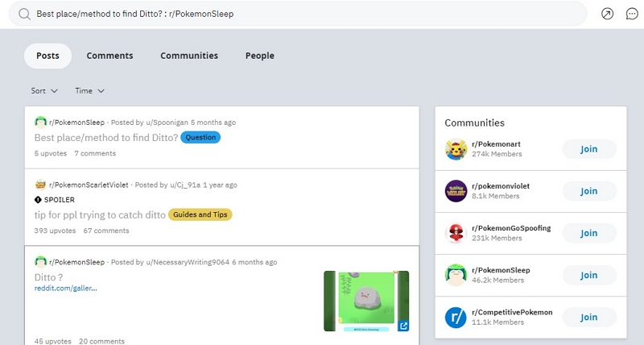Viewport: 644px width, 345px height.
Task: Open r/PokemonSleep Snorlax avatar in sidebar
Action: point(456,275)
